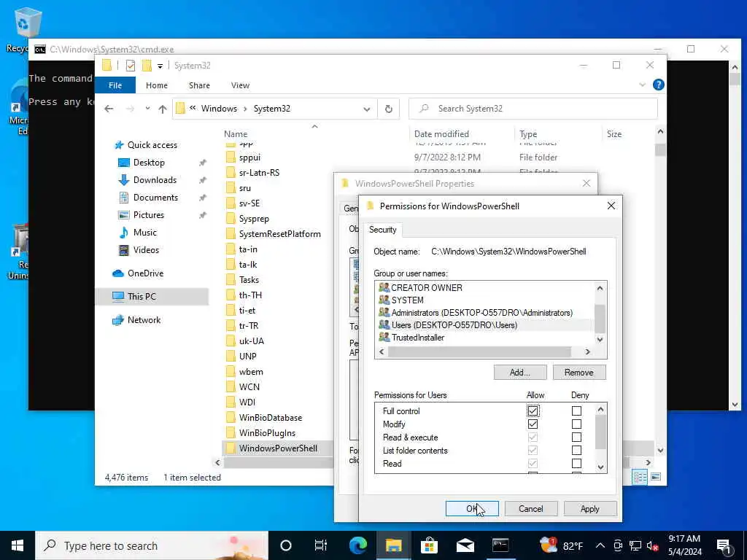Click the Cortana circle icon

click(x=286, y=545)
